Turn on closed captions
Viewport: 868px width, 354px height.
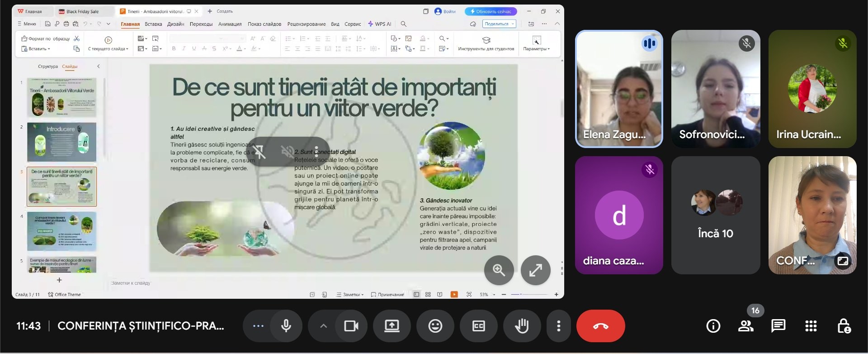coord(478,326)
